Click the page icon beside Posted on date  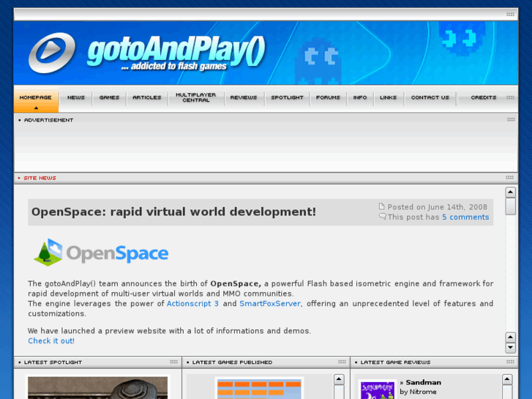pos(382,206)
